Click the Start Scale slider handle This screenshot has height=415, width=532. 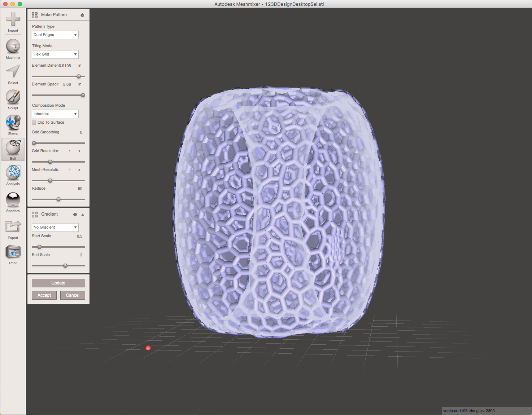(39, 247)
